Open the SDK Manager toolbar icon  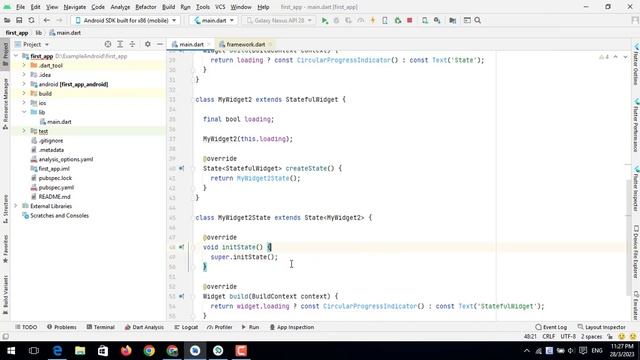[437, 20]
